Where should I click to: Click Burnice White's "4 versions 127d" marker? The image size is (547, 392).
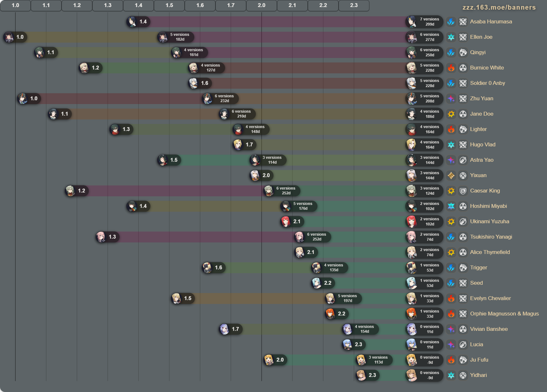[x=206, y=68]
